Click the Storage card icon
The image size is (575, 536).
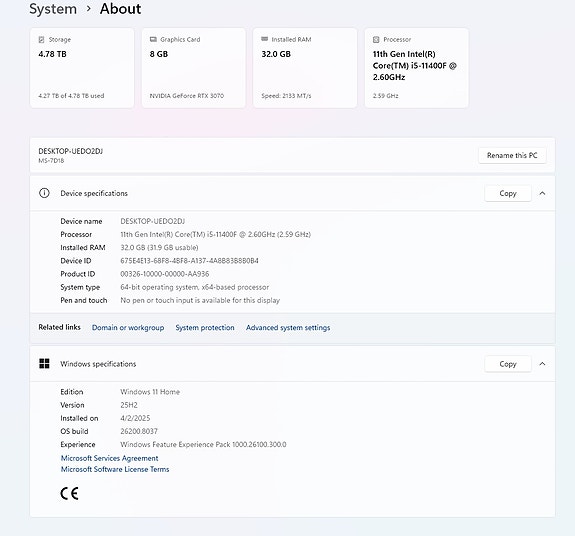click(41, 40)
